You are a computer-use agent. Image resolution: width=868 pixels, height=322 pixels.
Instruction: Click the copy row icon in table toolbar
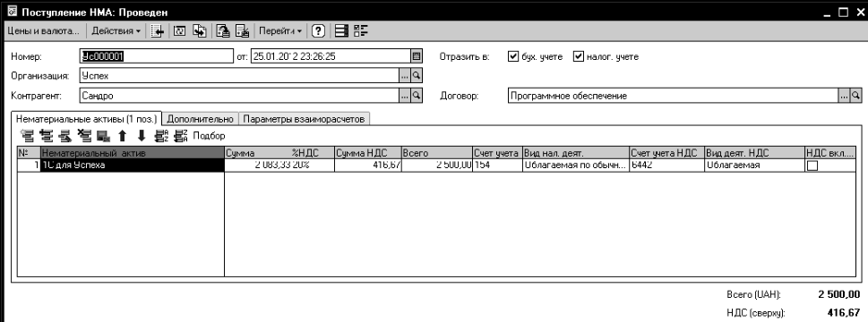[47, 135]
